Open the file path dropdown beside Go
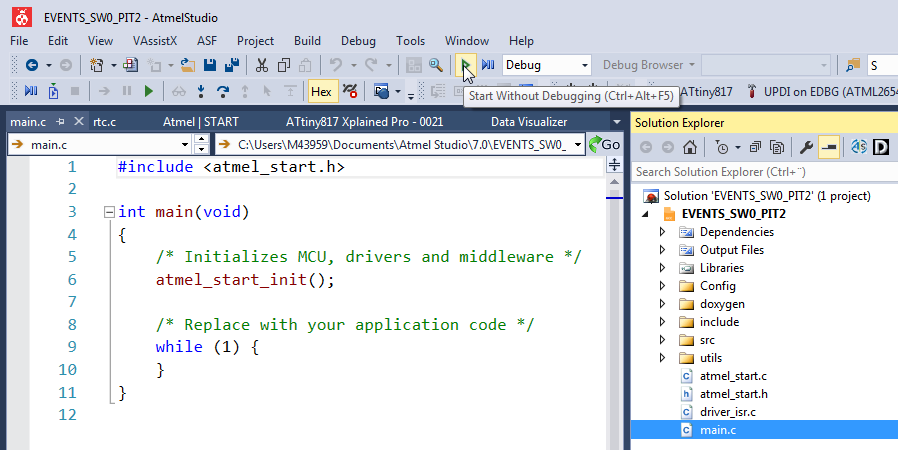This screenshot has width=898, height=450. coord(577,145)
